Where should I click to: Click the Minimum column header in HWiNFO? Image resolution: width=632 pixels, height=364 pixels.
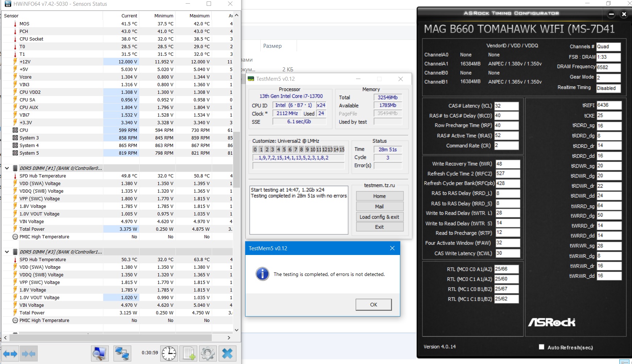coord(157,16)
